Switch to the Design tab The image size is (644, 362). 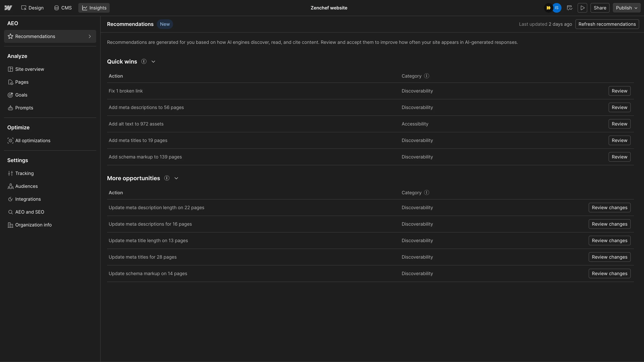(x=32, y=8)
